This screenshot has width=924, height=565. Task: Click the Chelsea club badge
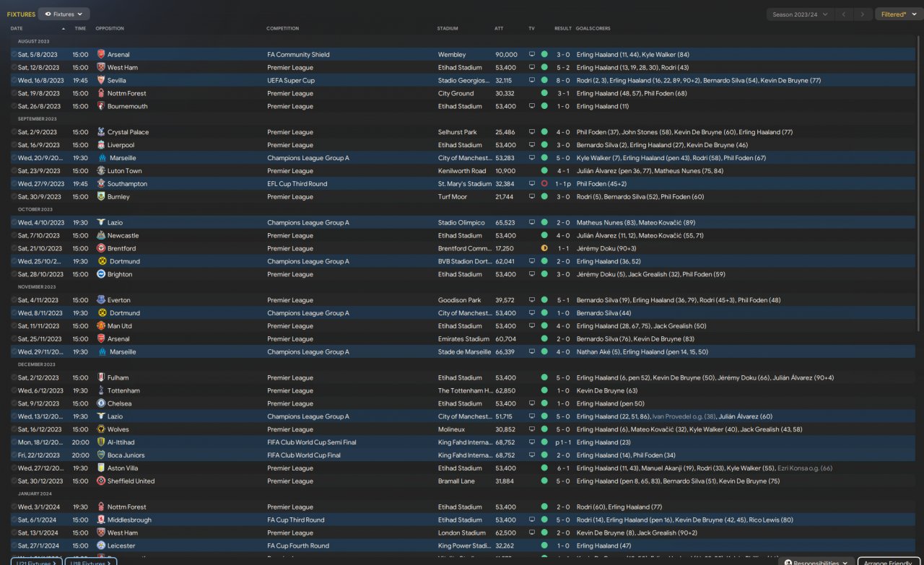tap(101, 404)
